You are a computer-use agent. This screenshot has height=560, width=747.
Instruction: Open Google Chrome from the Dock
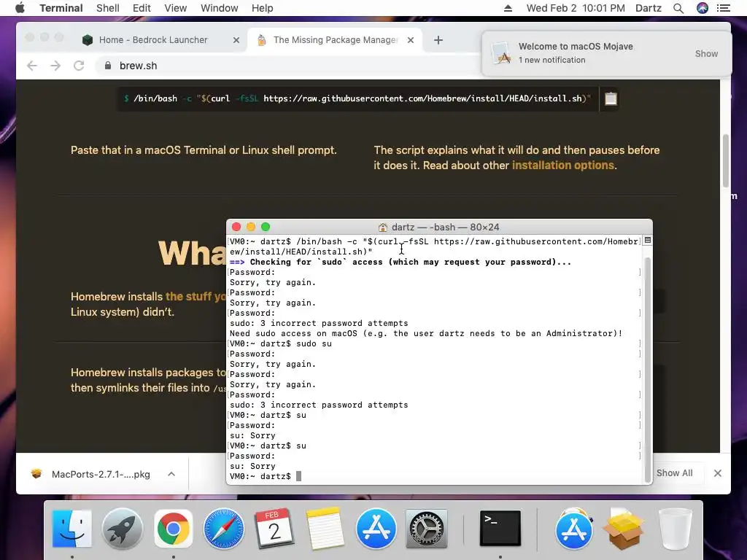174,529
